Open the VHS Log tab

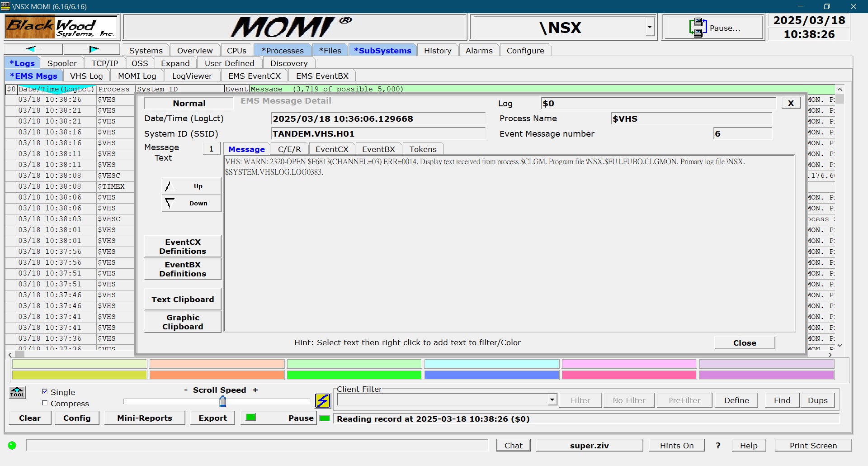point(86,76)
